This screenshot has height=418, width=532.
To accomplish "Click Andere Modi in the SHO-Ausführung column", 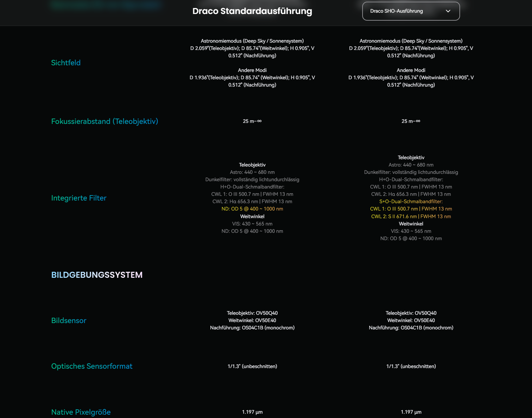I will coord(411,70).
